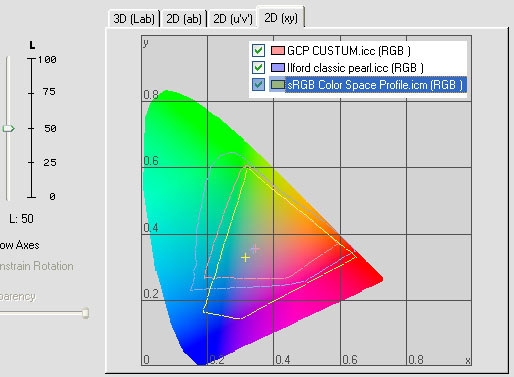This screenshot has width=514, height=377.
Task: Toggle the sRGB Color Space Profile checkbox
Action: pos(258,84)
